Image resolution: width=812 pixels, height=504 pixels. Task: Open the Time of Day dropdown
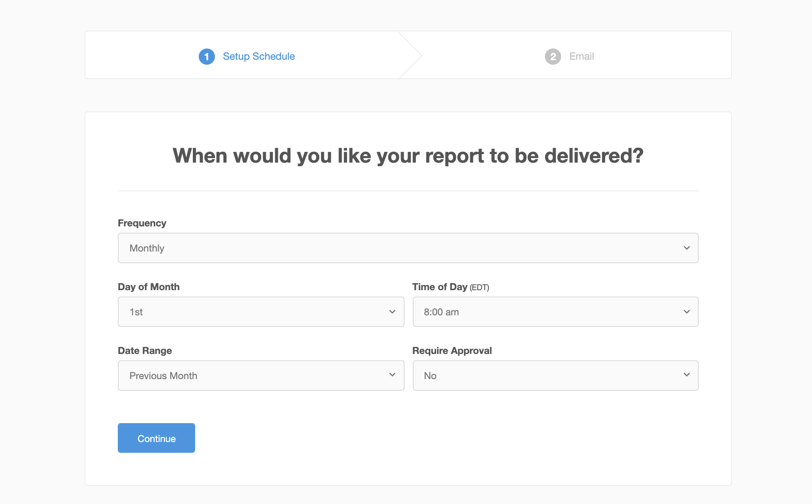(x=555, y=312)
